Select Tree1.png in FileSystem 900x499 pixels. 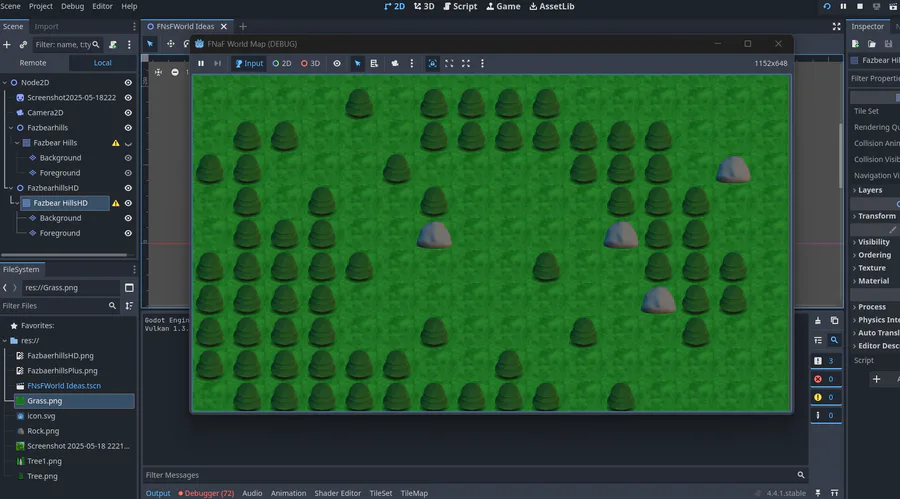click(44, 461)
